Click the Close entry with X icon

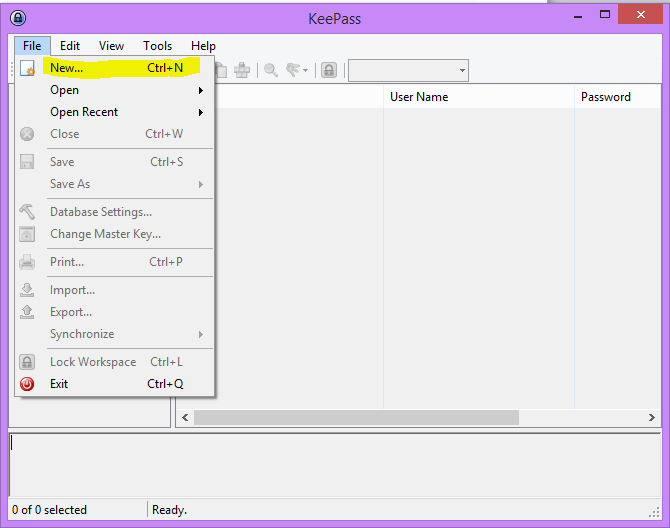pyautogui.click(x=115, y=134)
